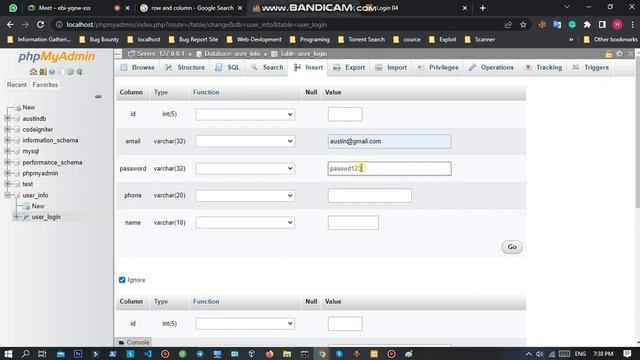This screenshot has width=640, height=360.
Task: Open the Export tab
Action: point(349,67)
